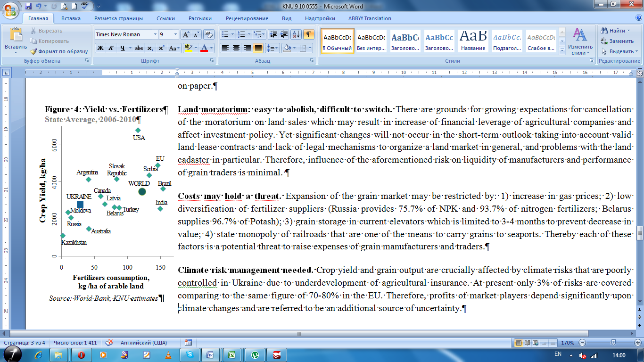Click the zoom slider handle

[x=614, y=343]
